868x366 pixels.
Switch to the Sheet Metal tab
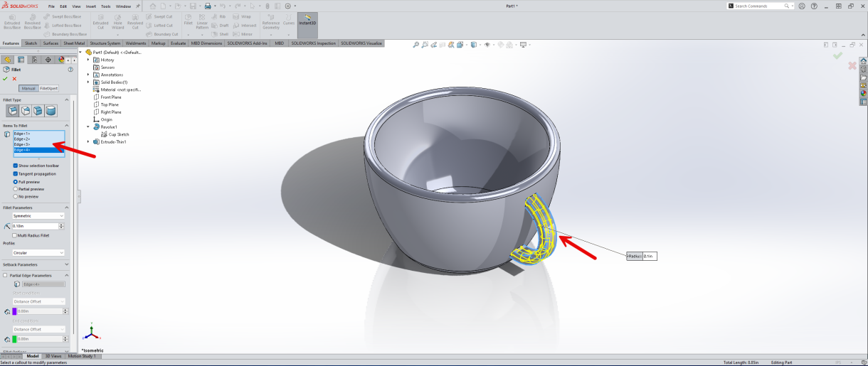pyautogui.click(x=74, y=43)
